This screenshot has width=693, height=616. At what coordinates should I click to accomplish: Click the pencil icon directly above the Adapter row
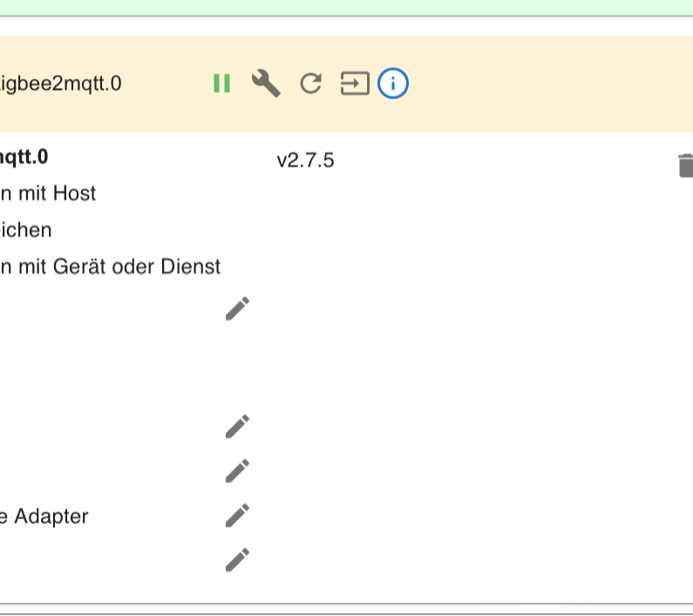tap(237, 470)
